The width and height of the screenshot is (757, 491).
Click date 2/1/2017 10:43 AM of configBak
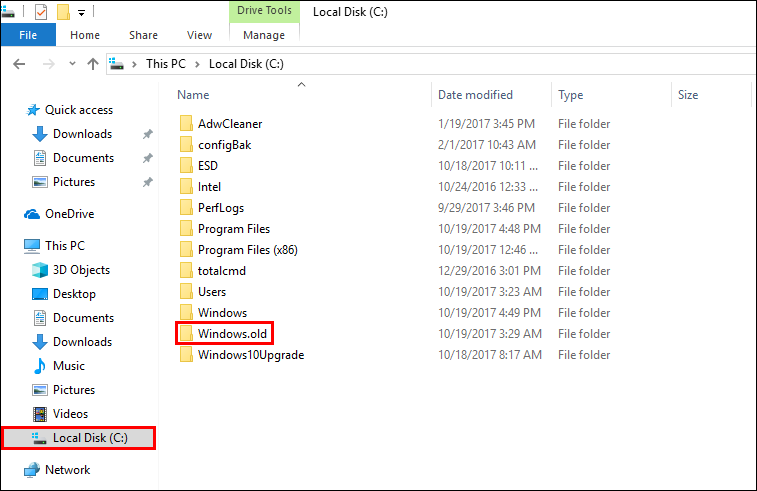click(x=487, y=145)
